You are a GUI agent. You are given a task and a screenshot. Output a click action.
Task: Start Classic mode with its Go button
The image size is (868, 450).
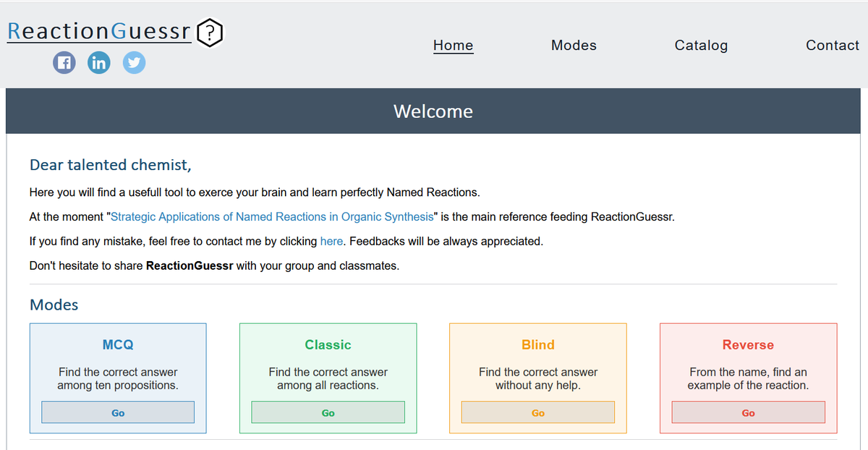coord(328,412)
